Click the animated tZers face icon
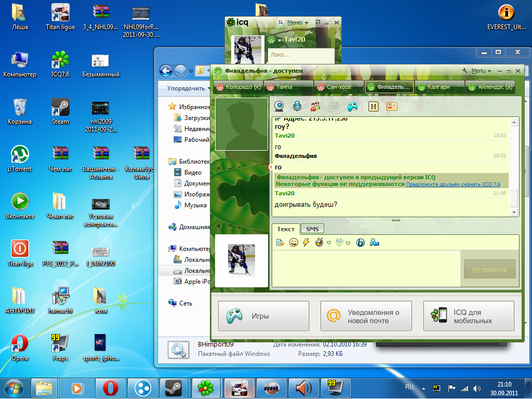The image size is (532, 399). 320,243
